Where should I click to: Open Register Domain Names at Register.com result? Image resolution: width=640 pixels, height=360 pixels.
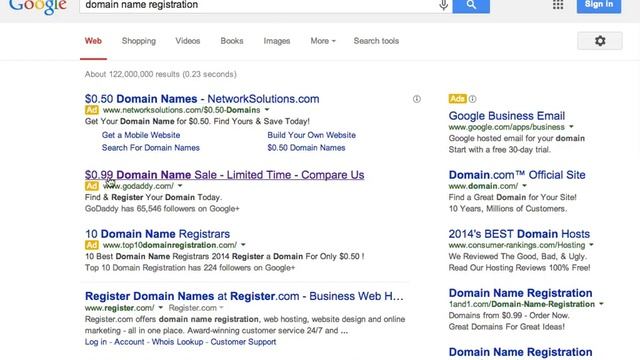(244, 296)
